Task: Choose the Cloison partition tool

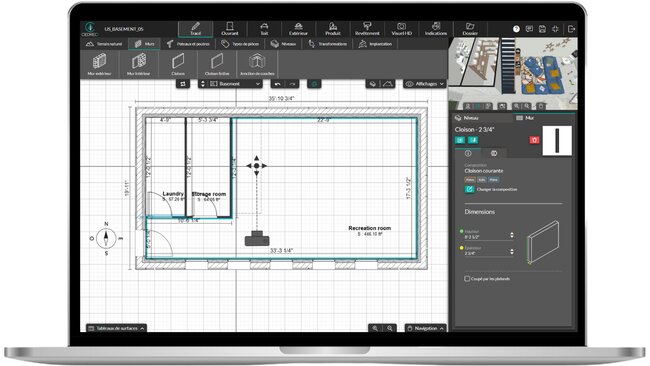Action: pos(178,64)
